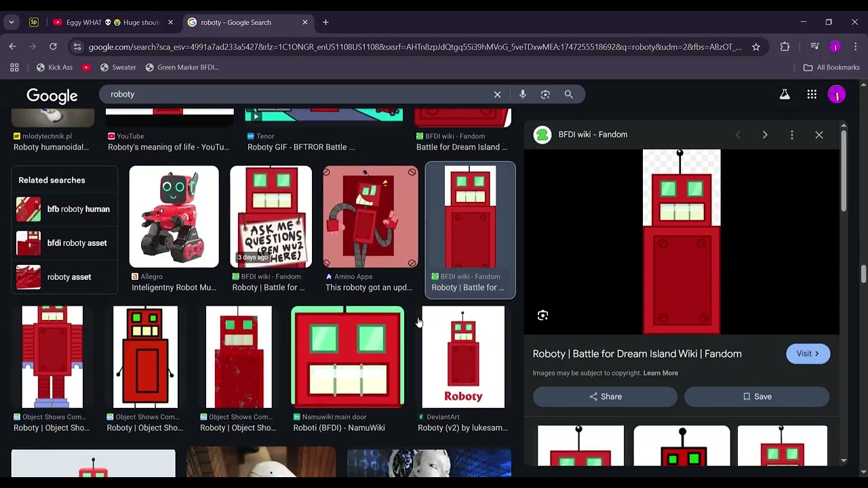Open the YouTube icon bookmark
The width and height of the screenshot is (868, 488).
tap(86, 67)
